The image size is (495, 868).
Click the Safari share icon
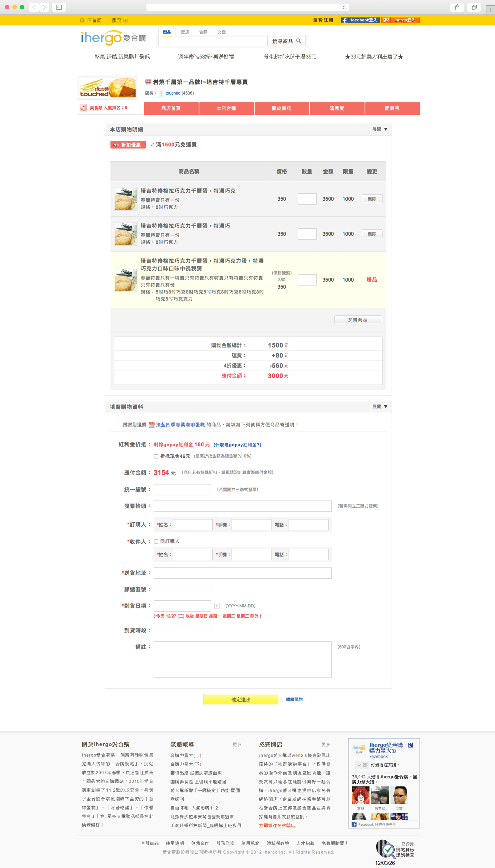(x=457, y=7)
